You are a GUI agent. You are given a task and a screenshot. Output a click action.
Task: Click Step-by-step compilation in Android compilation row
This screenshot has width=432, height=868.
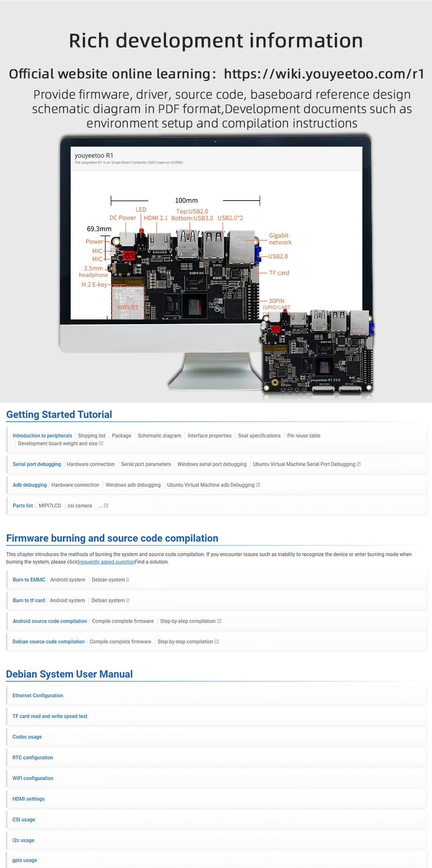pyautogui.click(x=188, y=621)
